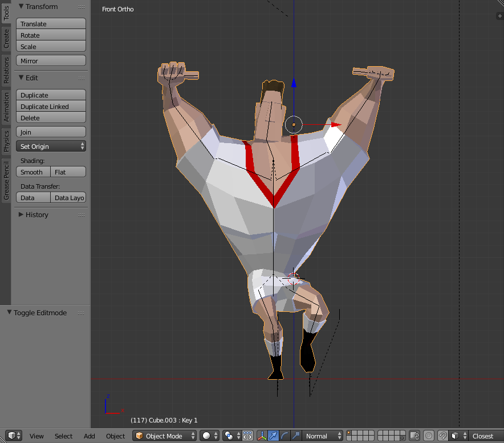
Task: Collapse the Edit panel
Action: click(21, 78)
